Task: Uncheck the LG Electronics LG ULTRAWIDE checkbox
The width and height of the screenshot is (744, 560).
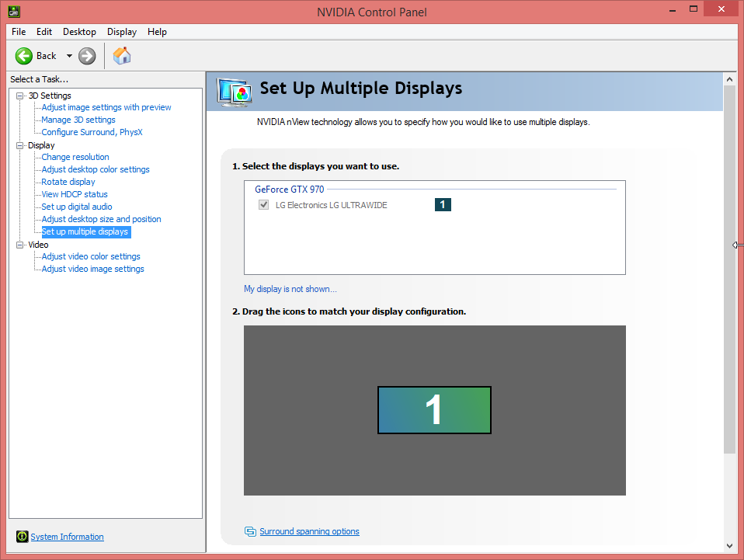Action: [263, 205]
